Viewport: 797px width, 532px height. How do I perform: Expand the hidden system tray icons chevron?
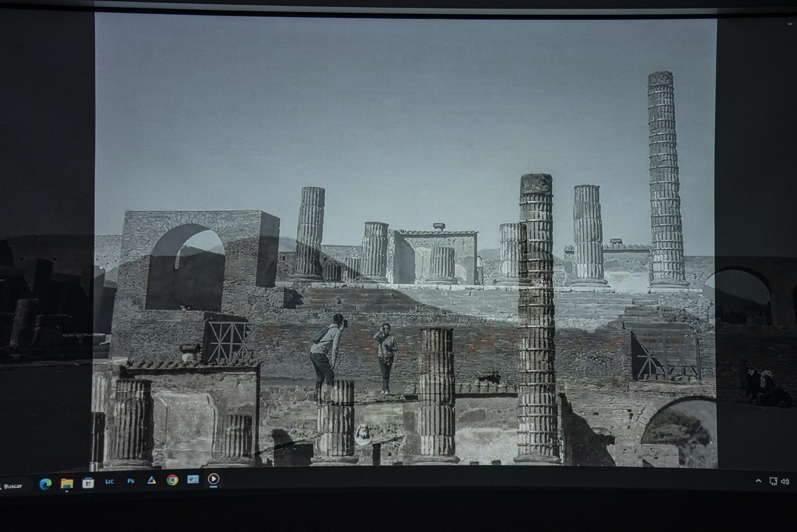coord(759,481)
